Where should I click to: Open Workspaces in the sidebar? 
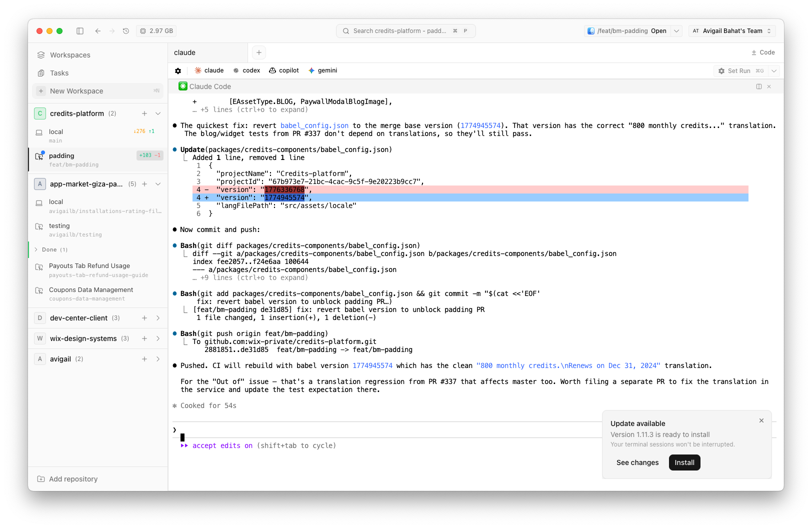pos(98,55)
